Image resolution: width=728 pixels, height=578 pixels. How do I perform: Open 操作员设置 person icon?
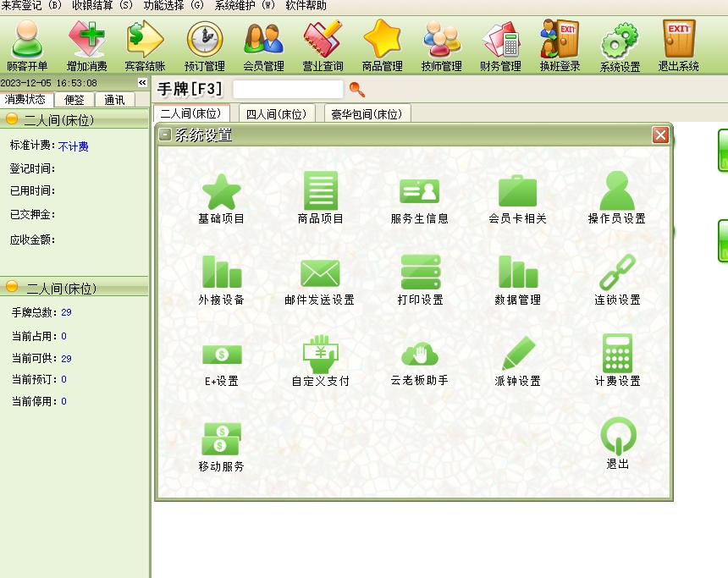point(617,193)
